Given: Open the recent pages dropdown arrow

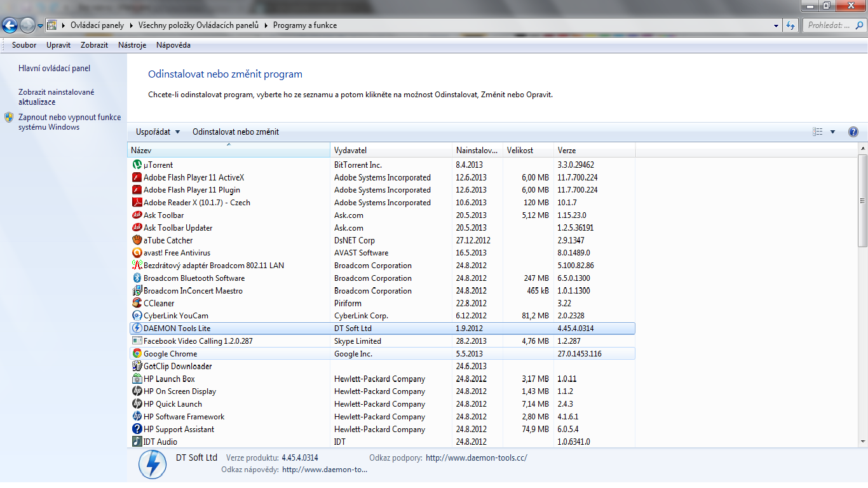Looking at the screenshot, I should 41,26.
